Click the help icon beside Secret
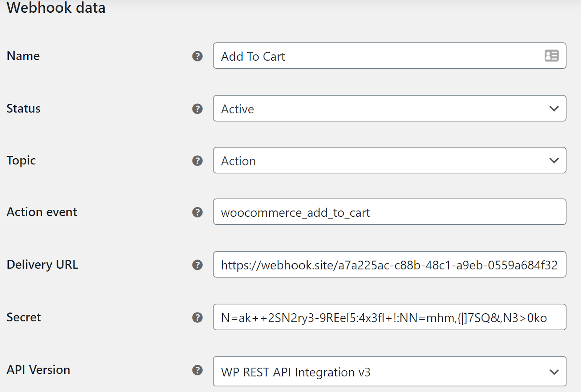The height and width of the screenshot is (392, 581). point(197,317)
